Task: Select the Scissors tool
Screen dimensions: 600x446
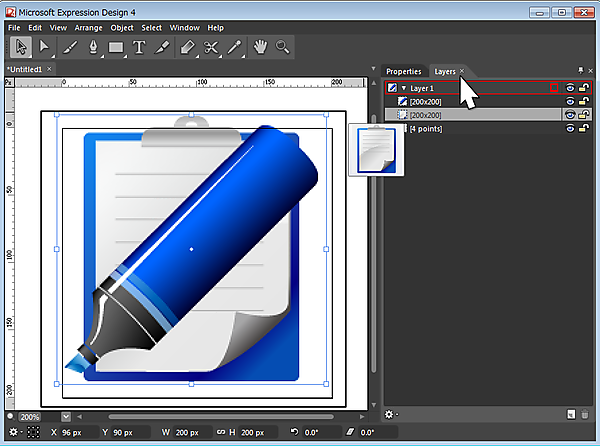Action: 211,46
